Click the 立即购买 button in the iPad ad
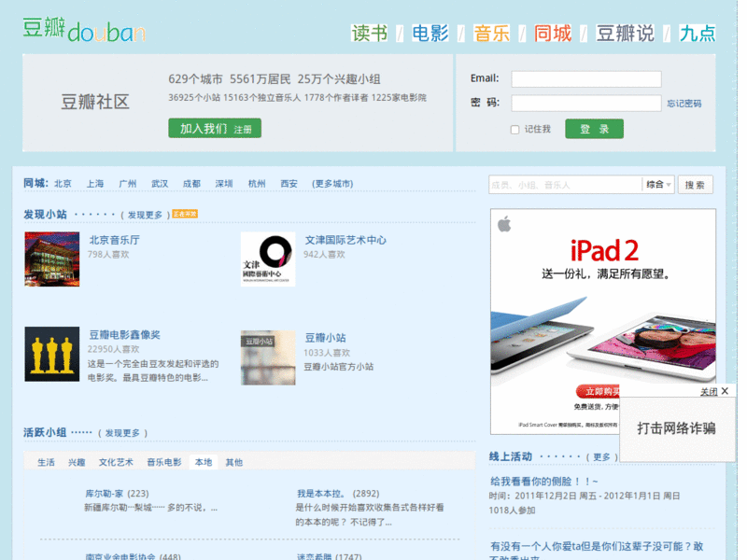This screenshot has width=747, height=560. coord(599,391)
